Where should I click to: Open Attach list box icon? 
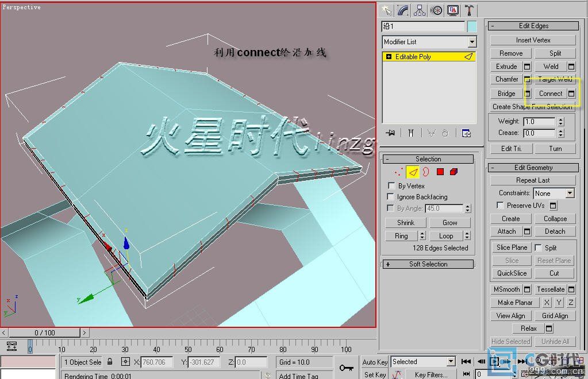point(527,231)
